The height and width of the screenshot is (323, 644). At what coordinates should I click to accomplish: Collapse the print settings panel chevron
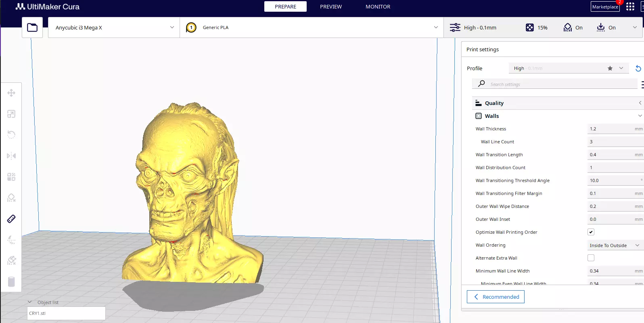[635, 27]
